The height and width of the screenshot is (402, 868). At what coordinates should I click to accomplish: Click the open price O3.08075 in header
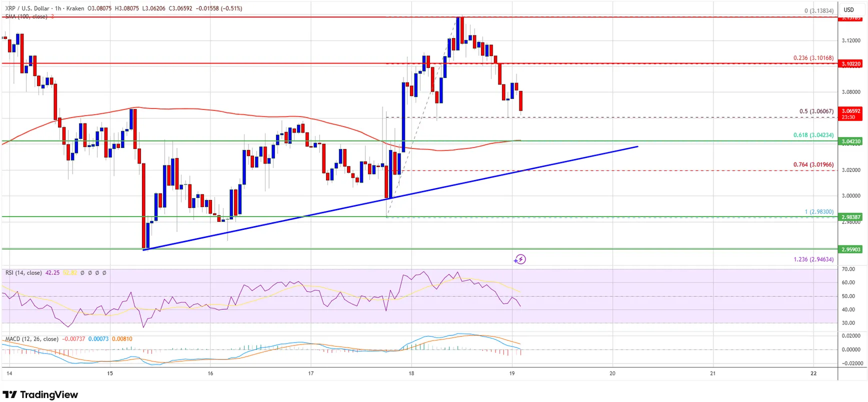click(99, 8)
